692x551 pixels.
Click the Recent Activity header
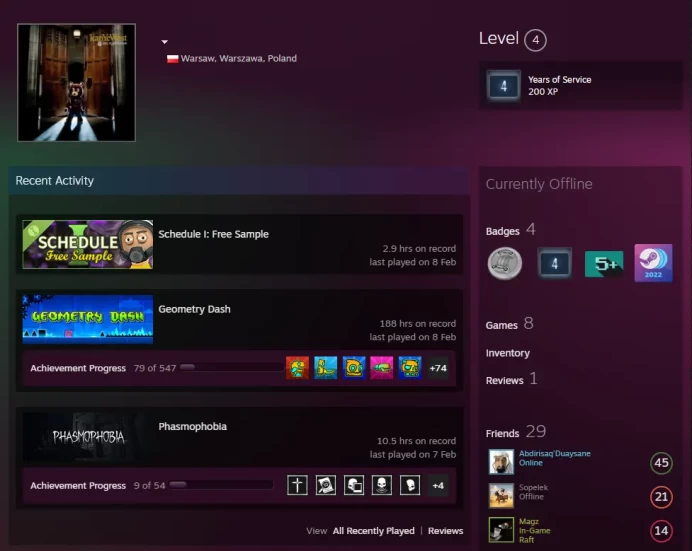click(x=54, y=181)
